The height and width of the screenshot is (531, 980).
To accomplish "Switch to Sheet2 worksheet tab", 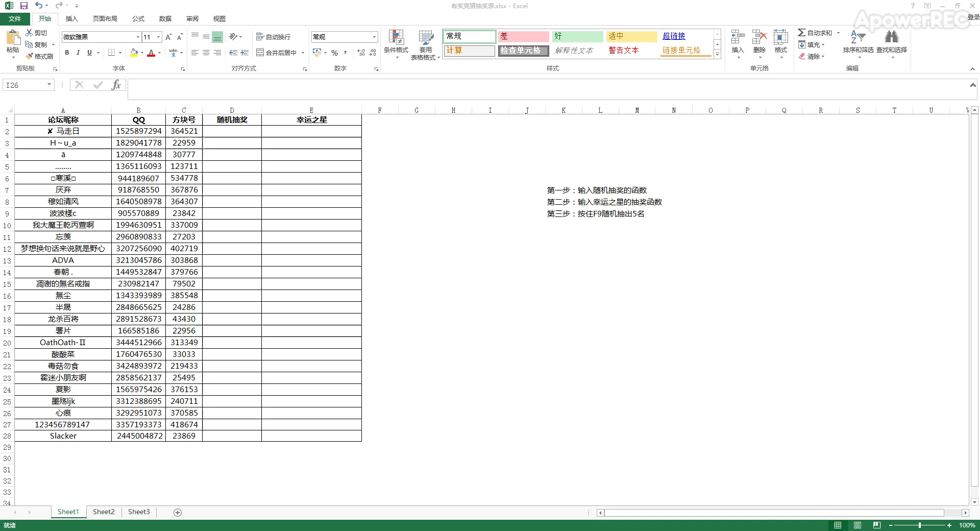I will 104,512.
